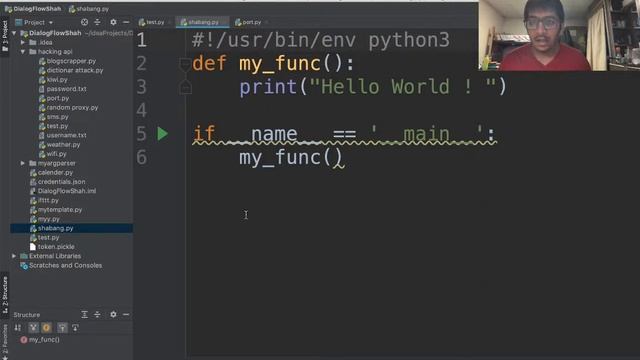Toggle Show Inherited filter in Structure
This screenshot has height=360, width=640.
33,328
